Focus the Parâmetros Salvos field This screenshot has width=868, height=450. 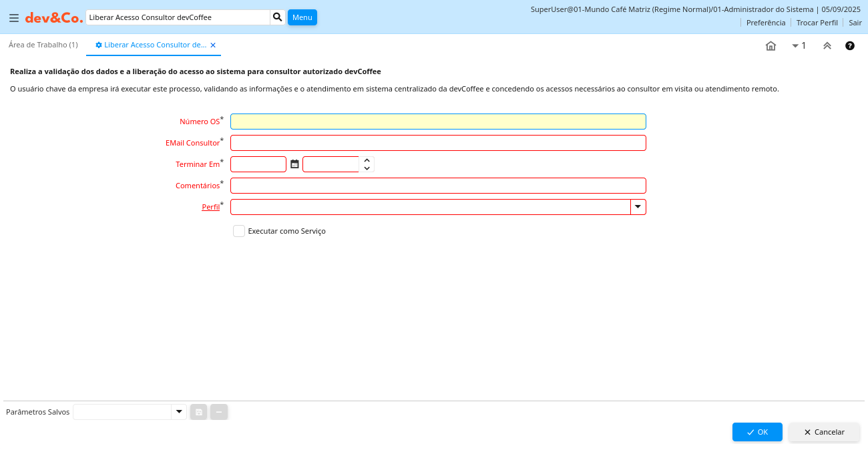[x=122, y=412]
